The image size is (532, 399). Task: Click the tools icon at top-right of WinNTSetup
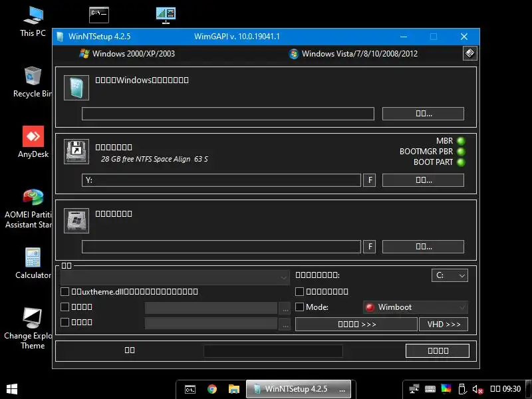coord(470,53)
